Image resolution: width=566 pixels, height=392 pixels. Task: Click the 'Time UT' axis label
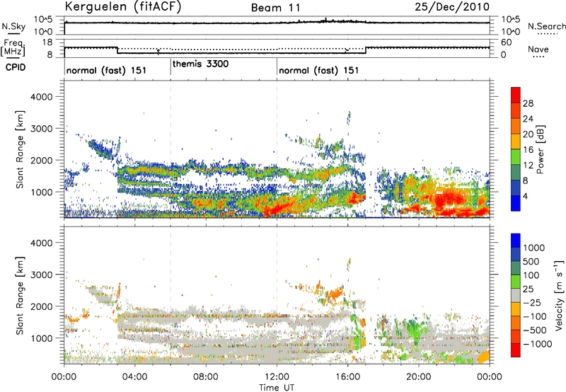pos(277,388)
